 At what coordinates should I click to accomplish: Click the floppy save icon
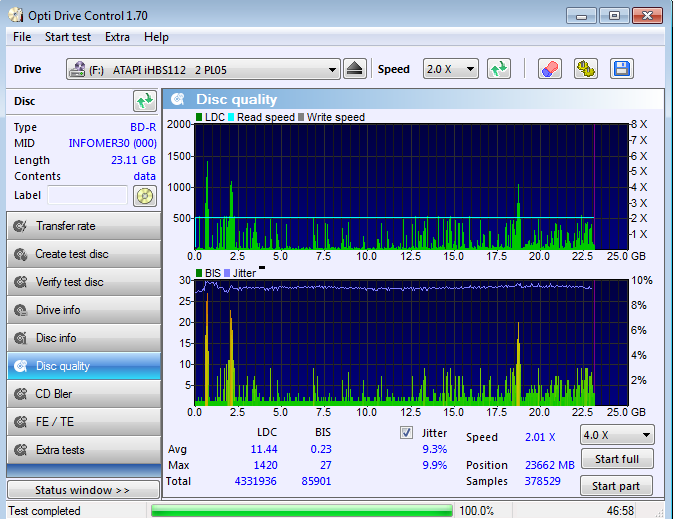click(x=622, y=69)
